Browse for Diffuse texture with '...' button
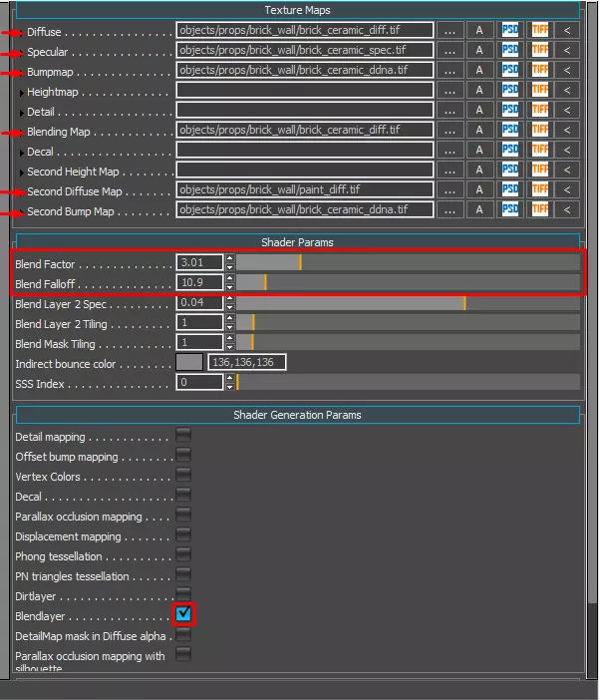This screenshot has height=700, width=600. (x=450, y=30)
